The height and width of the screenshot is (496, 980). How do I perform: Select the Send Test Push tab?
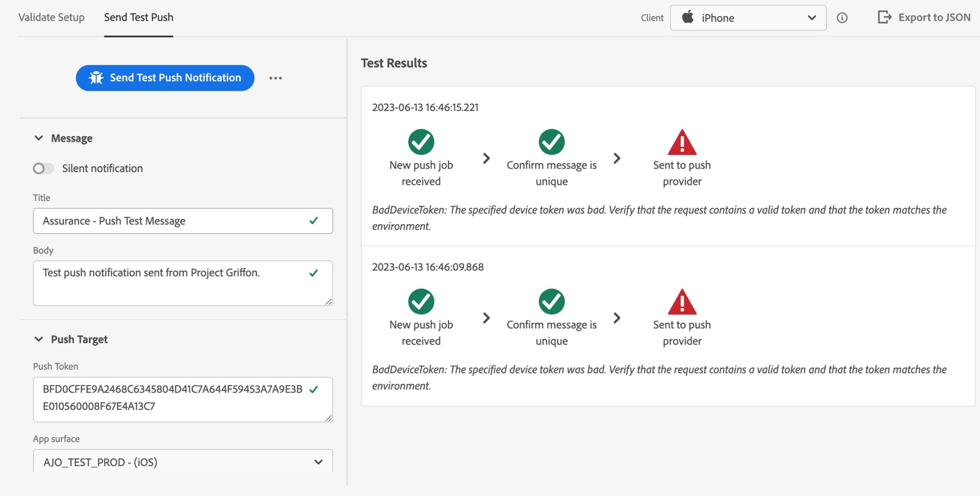[139, 17]
